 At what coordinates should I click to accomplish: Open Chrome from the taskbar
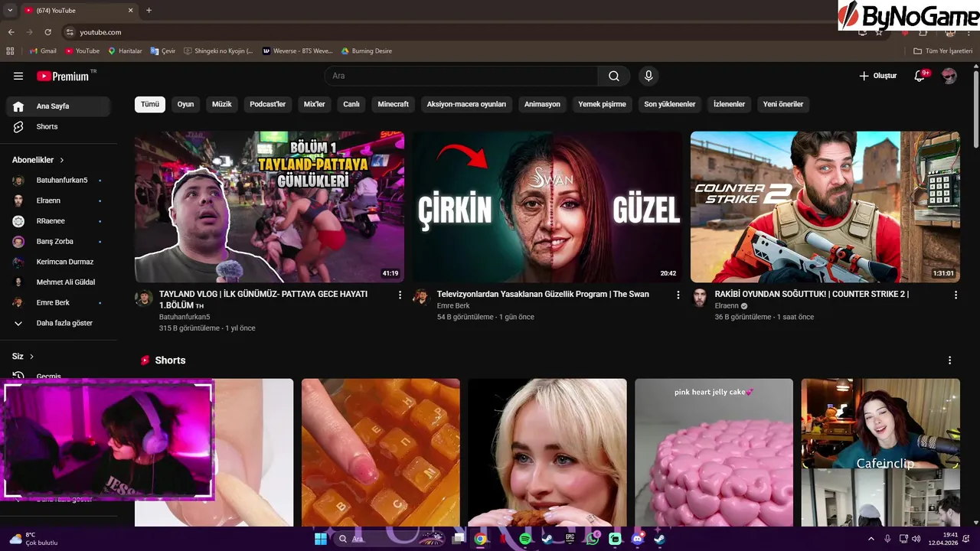point(480,539)
